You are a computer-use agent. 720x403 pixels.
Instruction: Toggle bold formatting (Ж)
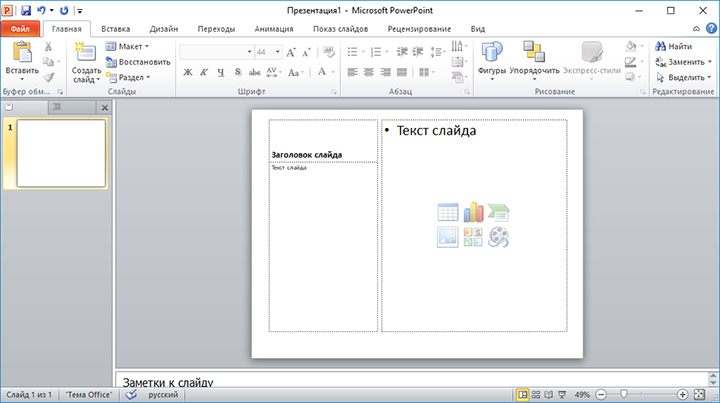click(x=189, y=72)
